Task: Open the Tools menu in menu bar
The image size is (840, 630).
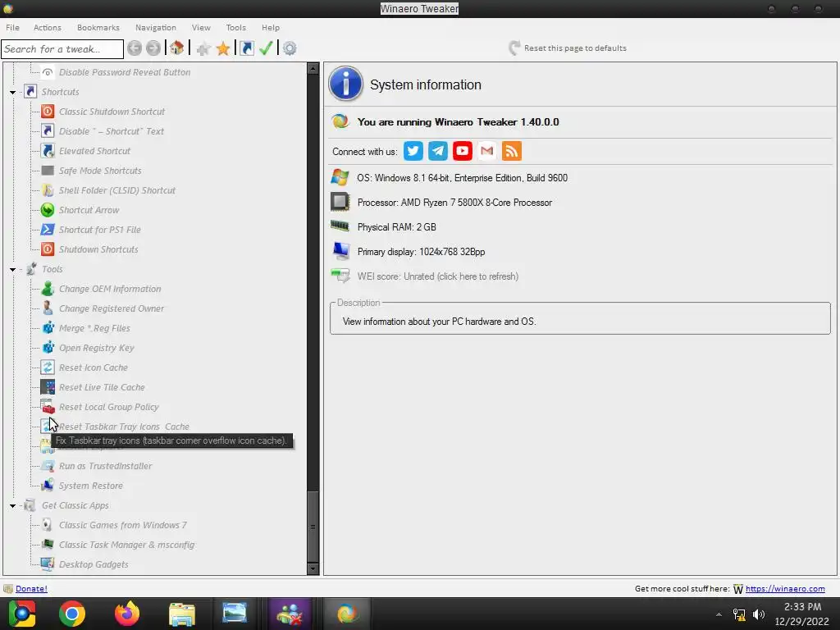Action: coord(235,27)
